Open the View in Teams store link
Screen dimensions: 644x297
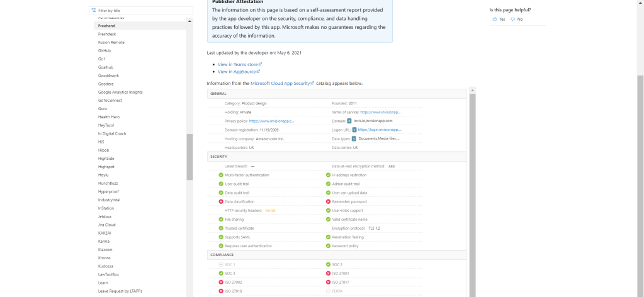coord(239,64)
